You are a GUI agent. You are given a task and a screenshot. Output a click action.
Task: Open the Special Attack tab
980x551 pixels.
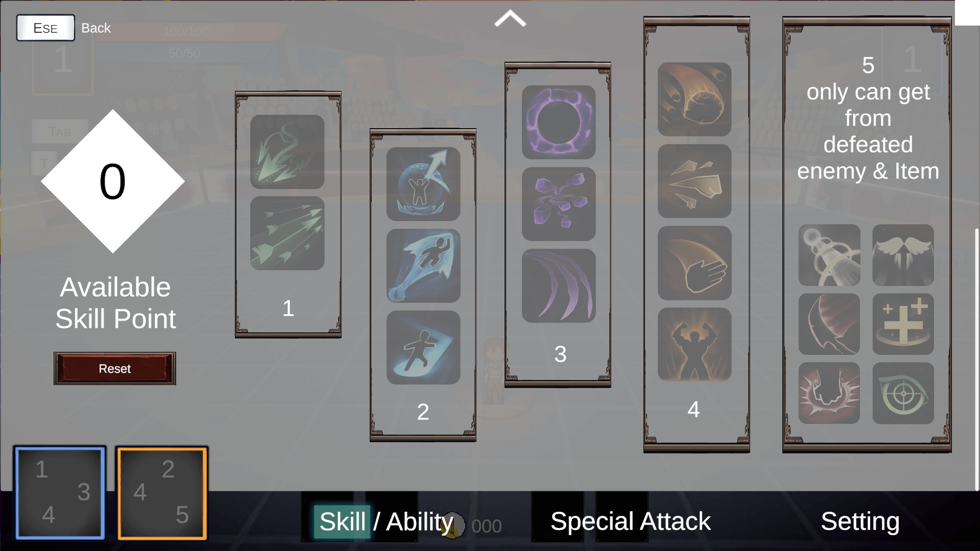pyautogui.click(x=630, y=521)
